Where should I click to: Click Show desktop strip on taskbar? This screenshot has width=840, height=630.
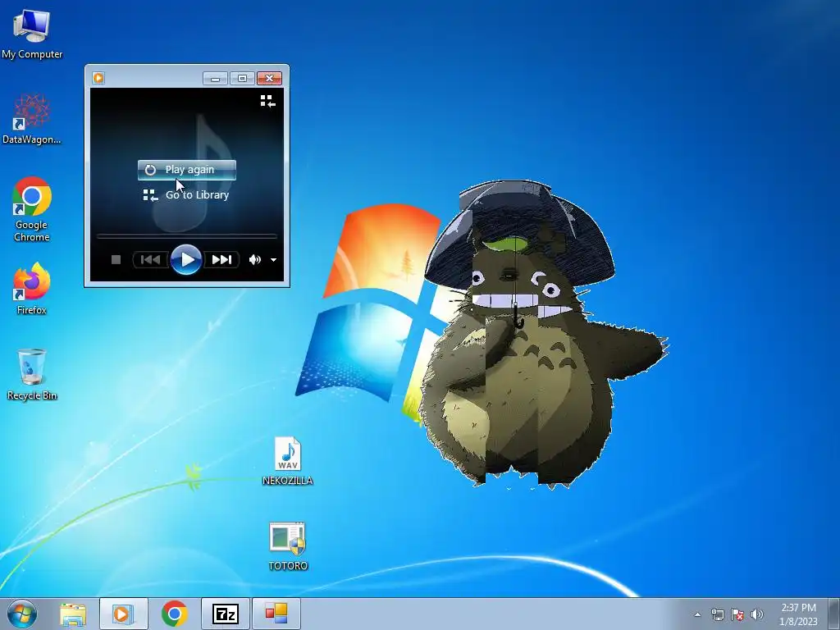(x=834, y=614)
